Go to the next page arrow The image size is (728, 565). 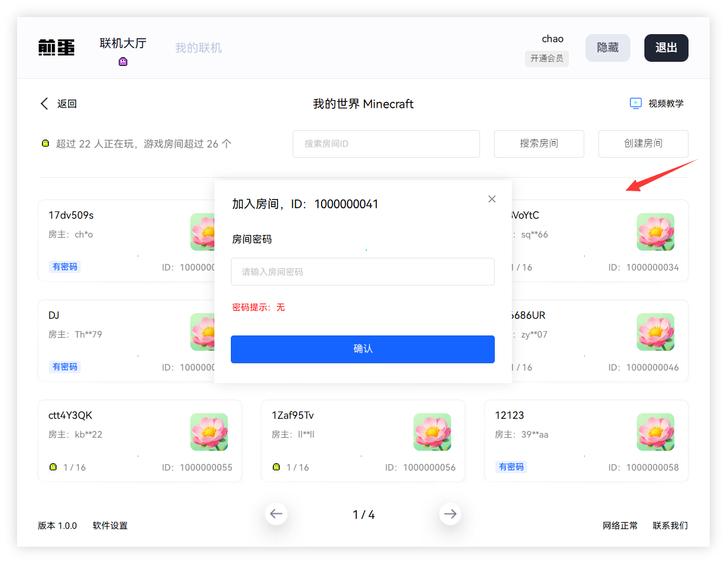click(x=450, y=514)
